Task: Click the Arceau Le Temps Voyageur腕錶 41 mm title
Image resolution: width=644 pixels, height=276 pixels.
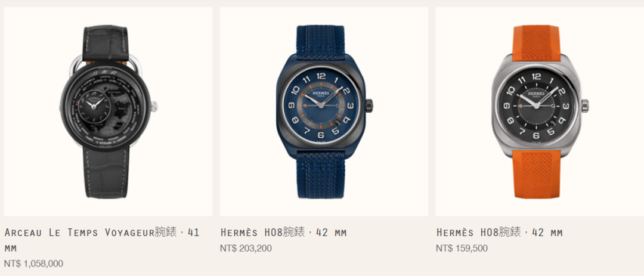Action: point(102,240)
